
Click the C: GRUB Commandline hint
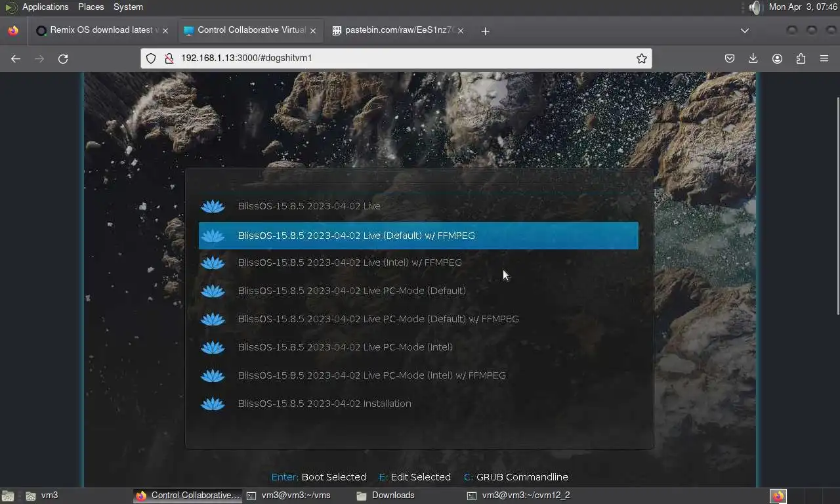pyautogui.click(x=516, y=477)
